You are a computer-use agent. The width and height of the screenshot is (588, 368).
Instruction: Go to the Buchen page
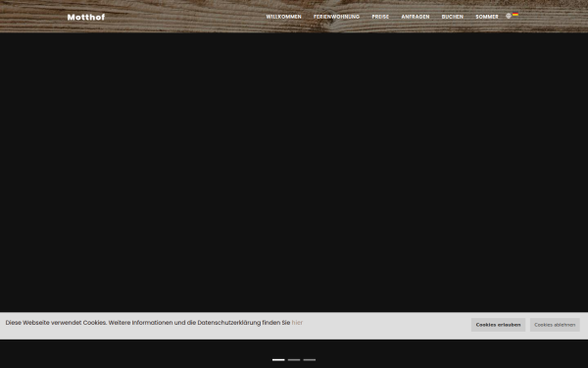(452, 17)
